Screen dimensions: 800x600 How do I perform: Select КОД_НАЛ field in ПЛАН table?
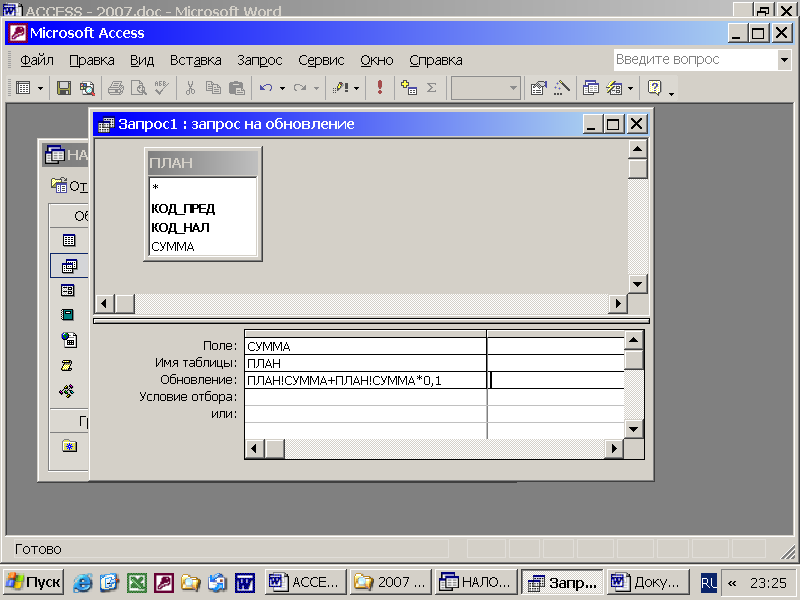pos(203,228)
